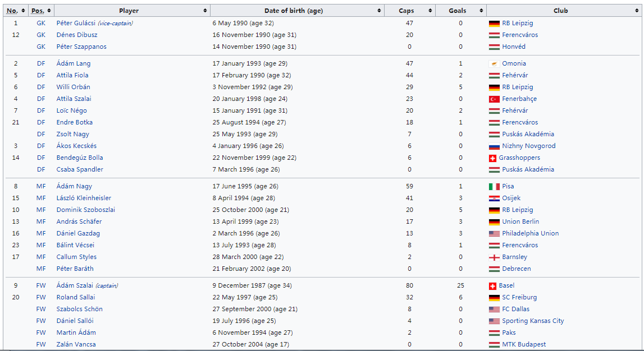Click the Turkish flag icon next to Fenerbahçe
Viewport: 644px width, 351px height.
[494, 99]
